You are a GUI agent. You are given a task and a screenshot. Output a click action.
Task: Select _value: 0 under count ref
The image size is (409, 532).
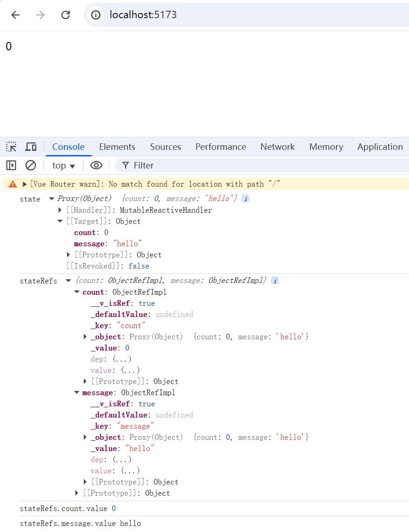110,348
